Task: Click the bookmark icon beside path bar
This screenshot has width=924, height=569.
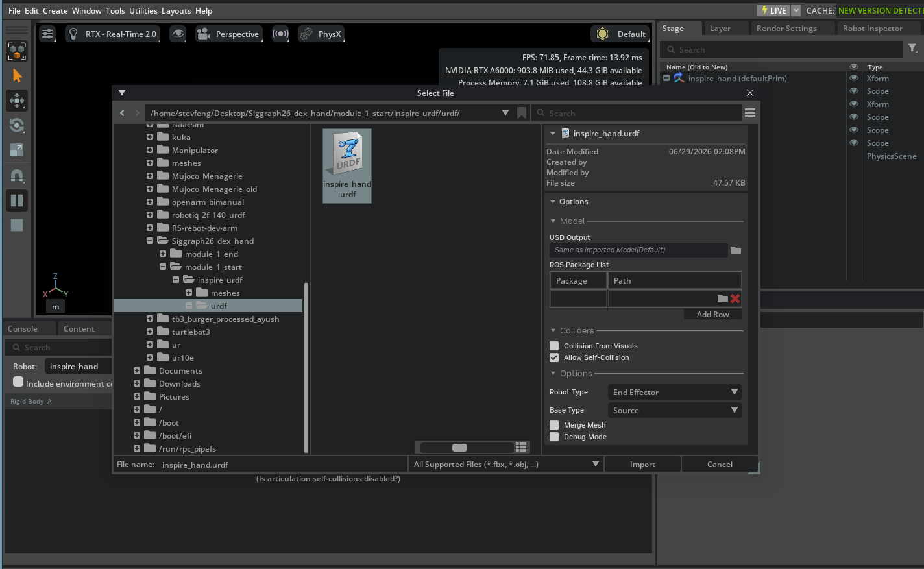Action: 522,113
